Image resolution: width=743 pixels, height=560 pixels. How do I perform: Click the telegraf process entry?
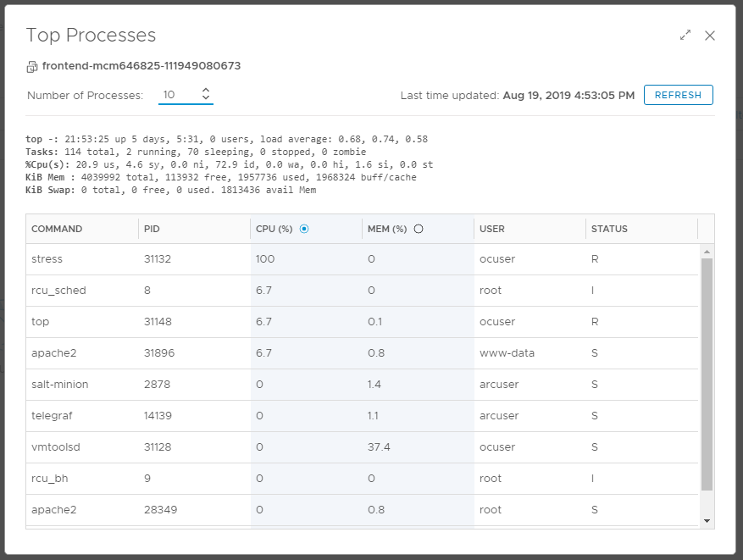point(50,416)
